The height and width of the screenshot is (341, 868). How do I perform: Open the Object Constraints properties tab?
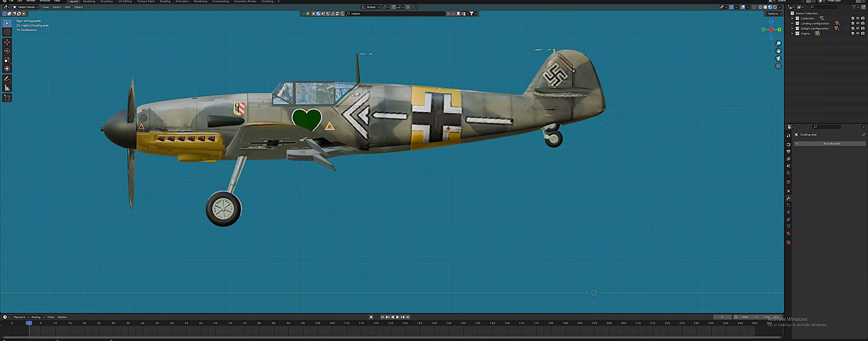tap(789, 220)
